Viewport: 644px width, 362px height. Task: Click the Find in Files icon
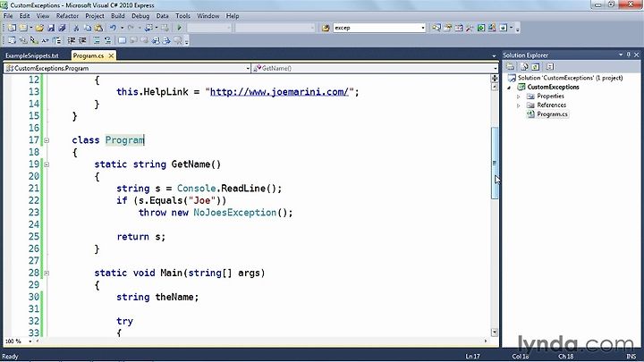click(x=326, y=28)
